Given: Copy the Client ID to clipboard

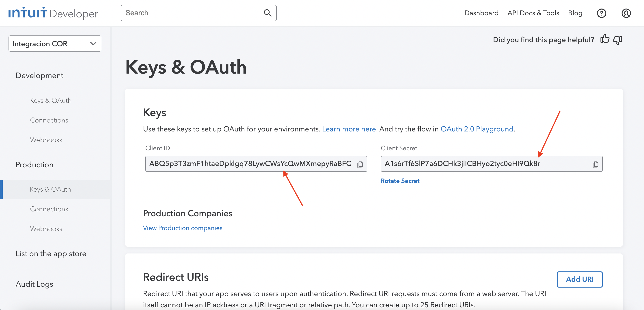Looking at the screenshot, I should click(x=360, y=164).
